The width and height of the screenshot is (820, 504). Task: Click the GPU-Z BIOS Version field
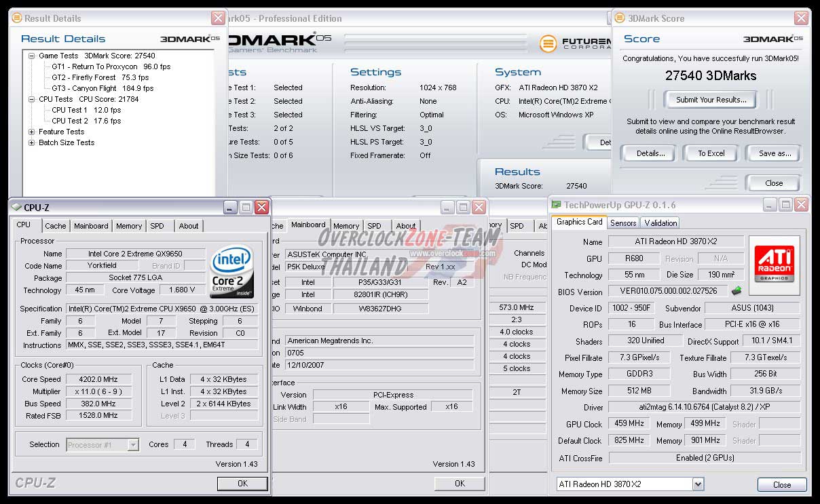668,292
